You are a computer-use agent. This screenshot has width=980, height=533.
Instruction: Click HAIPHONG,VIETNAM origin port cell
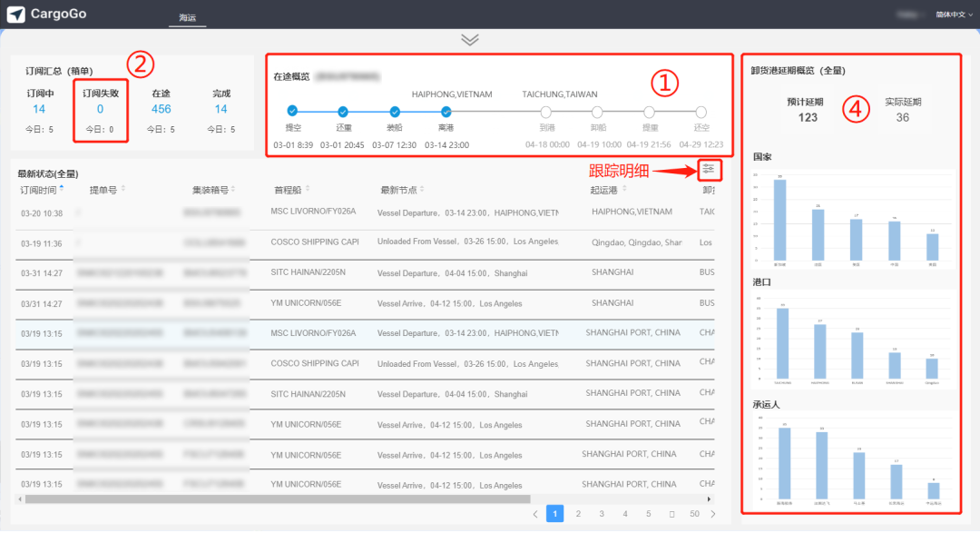tap(632, 212)
